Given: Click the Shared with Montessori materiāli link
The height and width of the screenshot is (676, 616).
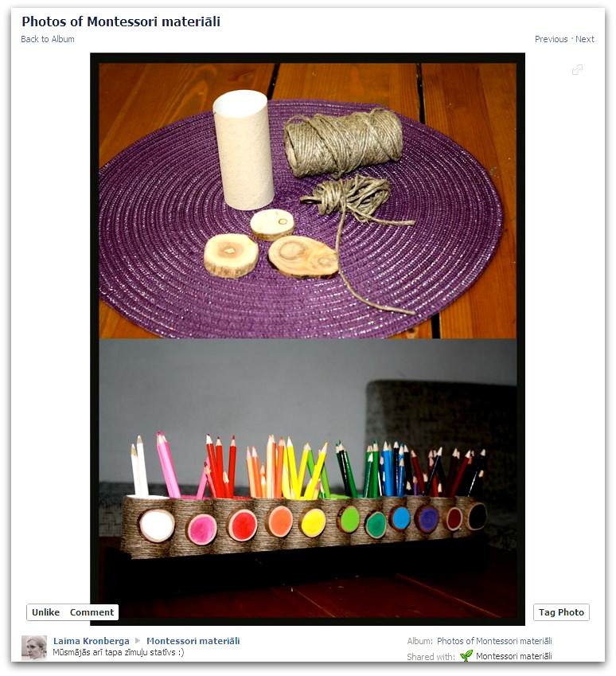Looking at the screenshot, I should pos(514,656).
